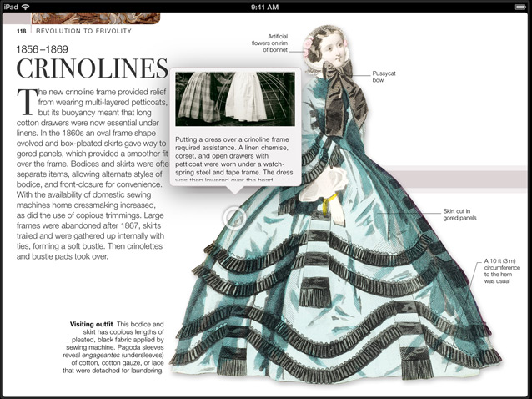Tap the CRINOLINES title heading

[x=92, y=68]
